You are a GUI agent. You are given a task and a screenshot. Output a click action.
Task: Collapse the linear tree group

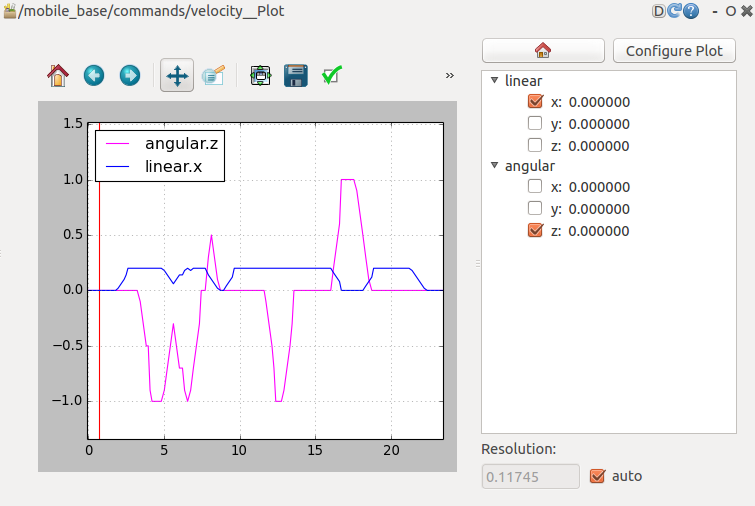tap(494, 80)
